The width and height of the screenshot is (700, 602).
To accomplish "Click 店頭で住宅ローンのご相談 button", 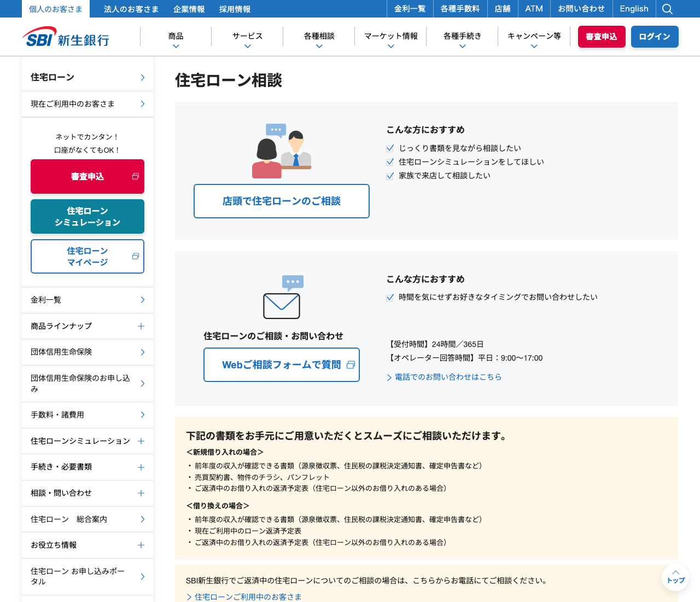I will pyautogui.click(x=282, y=201).
